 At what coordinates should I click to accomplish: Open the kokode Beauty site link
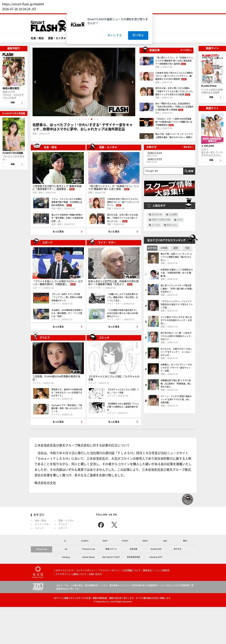(x=88, y=557)
